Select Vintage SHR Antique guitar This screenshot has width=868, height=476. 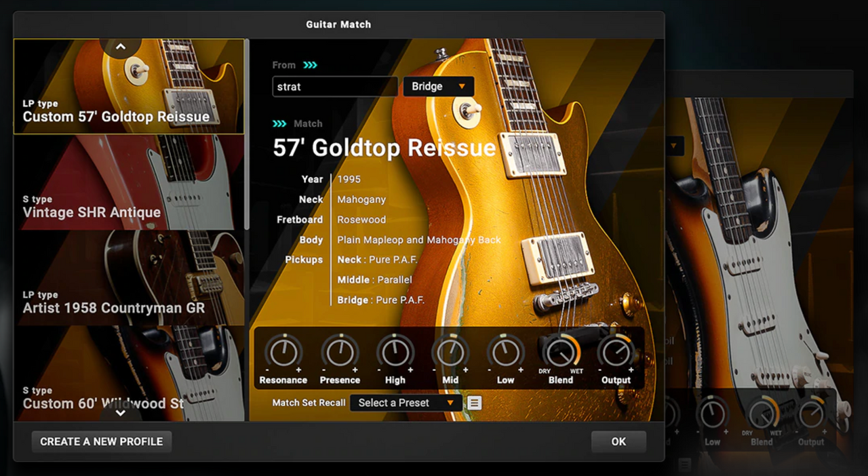[x=129, y=182]
